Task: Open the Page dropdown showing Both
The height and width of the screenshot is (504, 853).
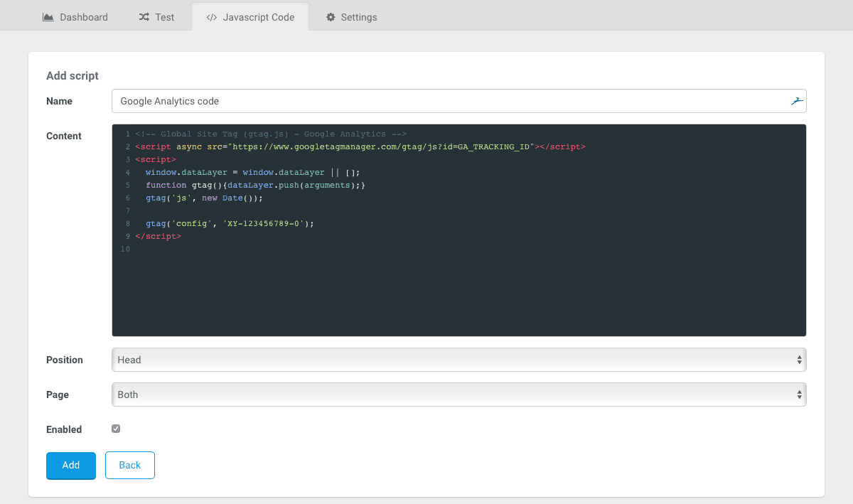Action: click(x=458, y=395)
